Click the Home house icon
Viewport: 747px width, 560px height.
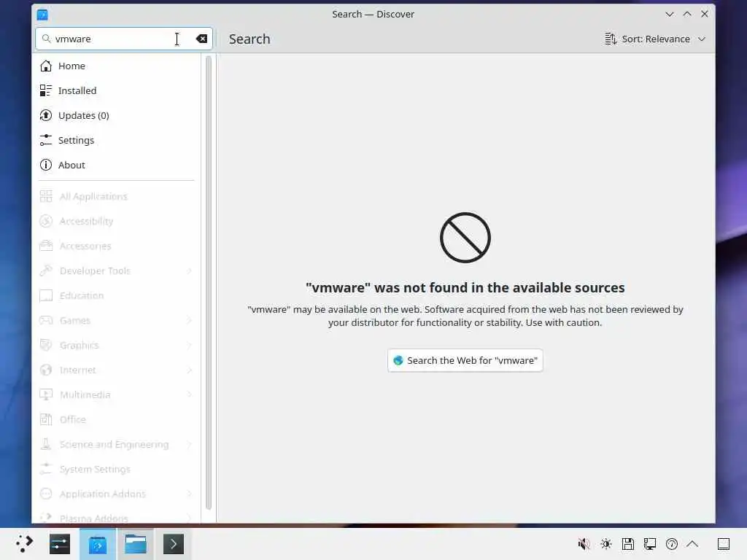pyautogui.click(x=46, y=66)
